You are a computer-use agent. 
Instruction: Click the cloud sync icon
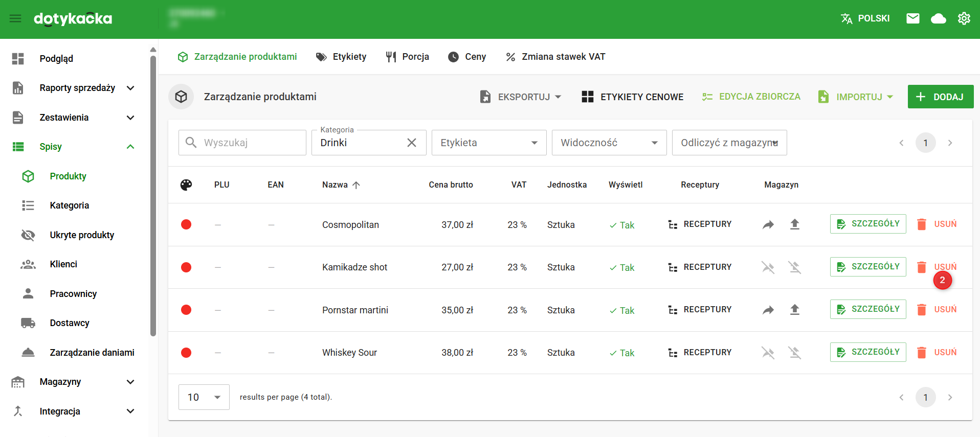point(938,19)
